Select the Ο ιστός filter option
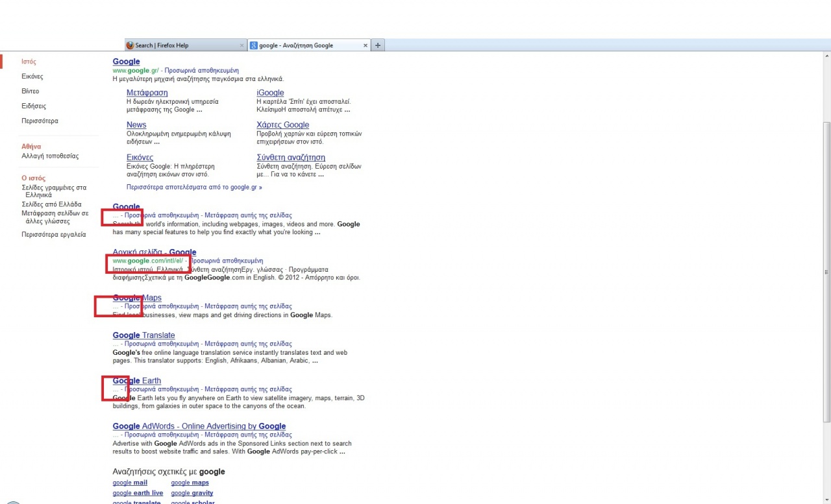The height and width of the screenshot is (504, 831). click(34, 178)
